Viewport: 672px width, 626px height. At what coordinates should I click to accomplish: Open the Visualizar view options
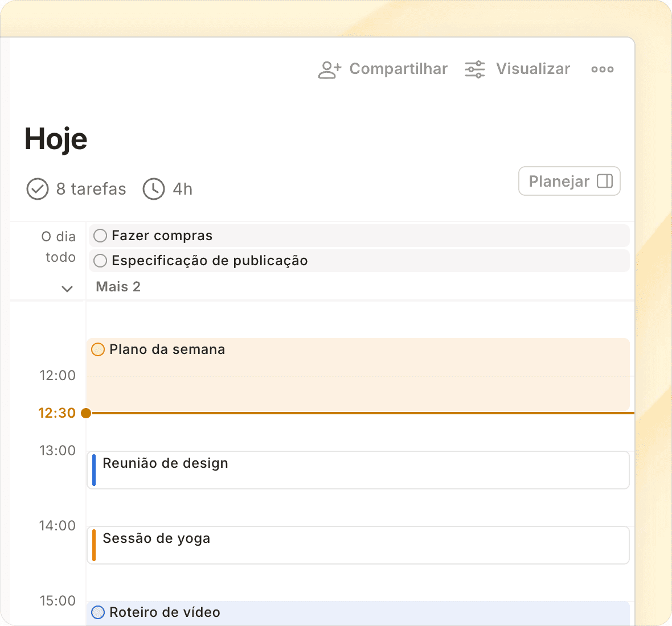coord(532,69)
